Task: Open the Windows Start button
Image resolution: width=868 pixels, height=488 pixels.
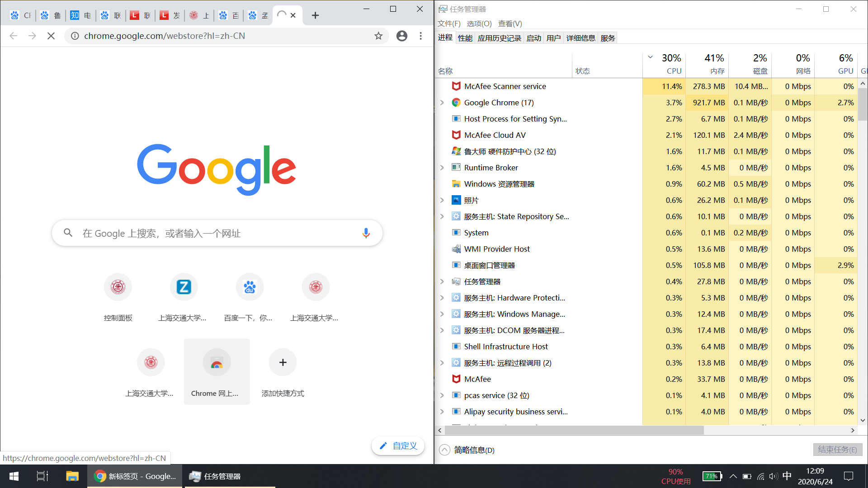Action: tap(14, 476)
